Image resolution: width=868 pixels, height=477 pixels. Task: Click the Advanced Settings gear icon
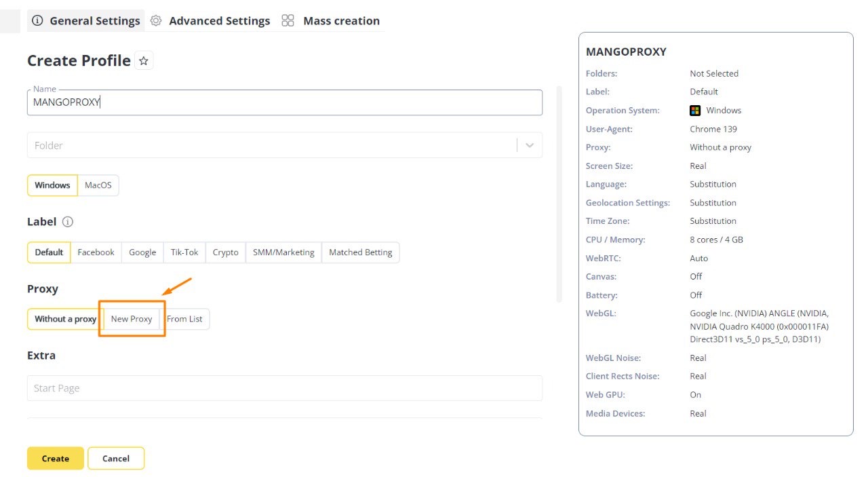[x=156, y=21]
